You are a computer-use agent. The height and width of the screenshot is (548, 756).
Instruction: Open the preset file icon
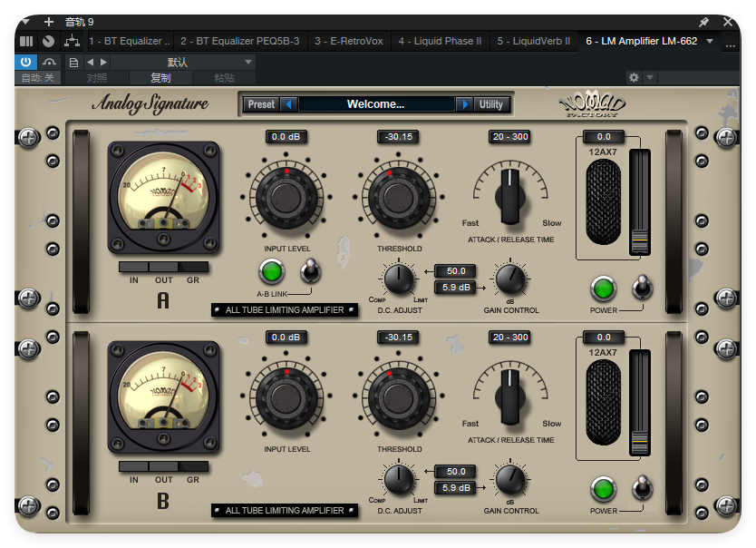[x=73, y=63]
